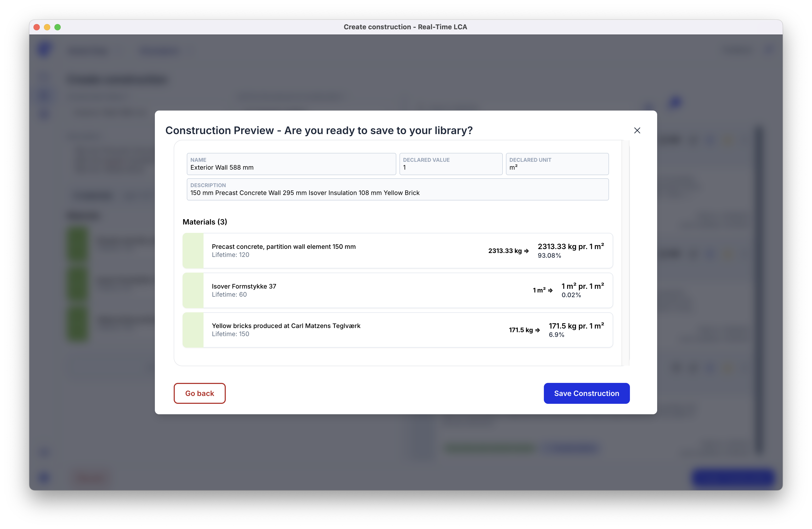Click the 2313.33 kg pr. 1 m² value

click(x=571, y=246)
